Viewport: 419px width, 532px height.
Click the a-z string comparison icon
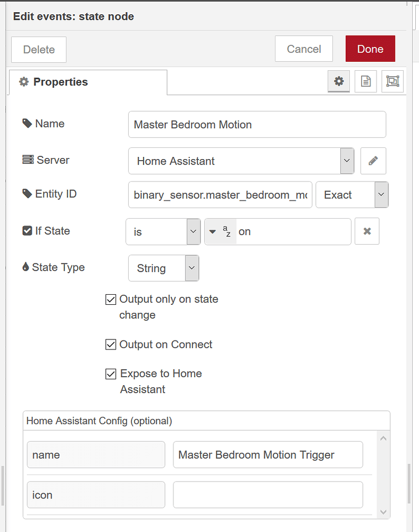pyautogui.click(x=220, y=231)
